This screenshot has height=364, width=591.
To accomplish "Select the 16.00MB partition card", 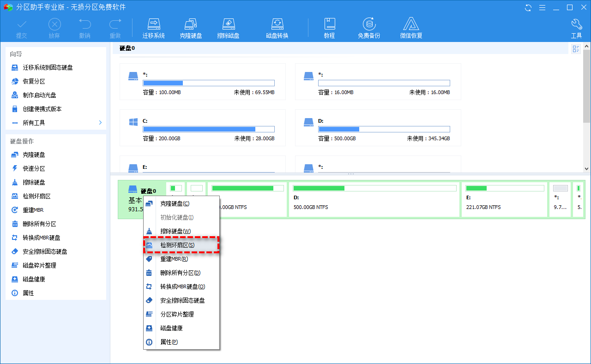I will 378,82.
